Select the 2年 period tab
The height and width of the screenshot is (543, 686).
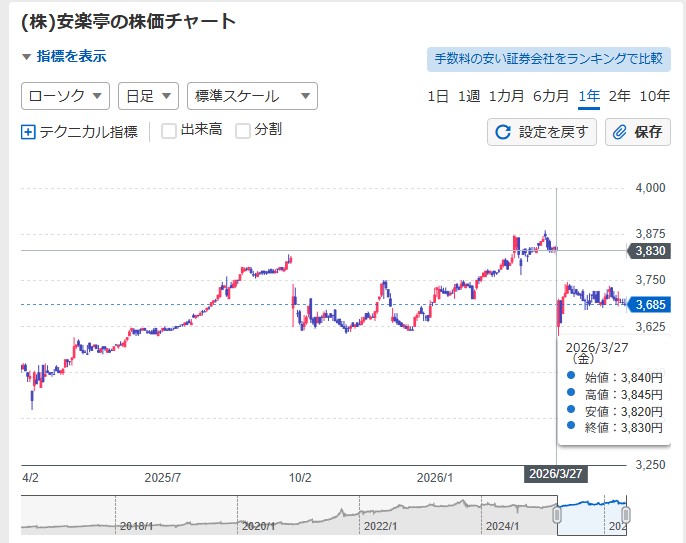tap(620, 96)
